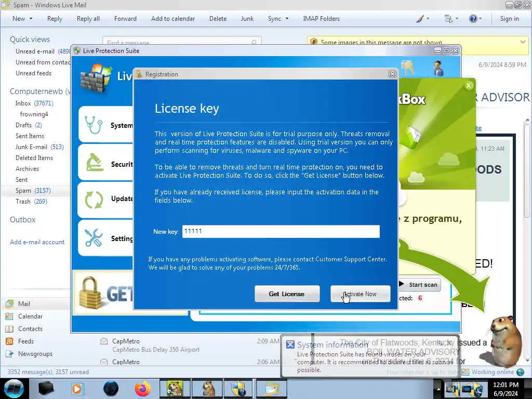
Task: Click the Windows Live Mail taskbar button
Action: pyautogui.click(x=271, y=389)
